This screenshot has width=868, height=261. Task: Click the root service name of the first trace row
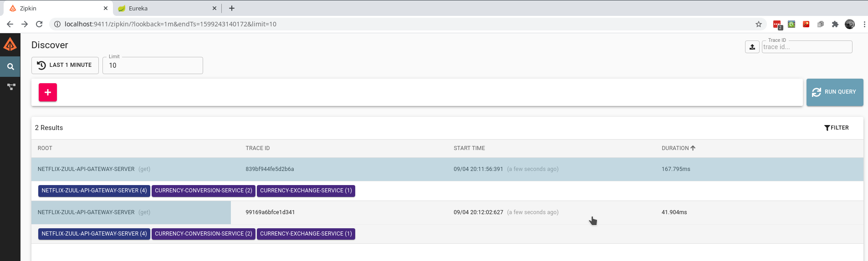(x=86, y=169)
